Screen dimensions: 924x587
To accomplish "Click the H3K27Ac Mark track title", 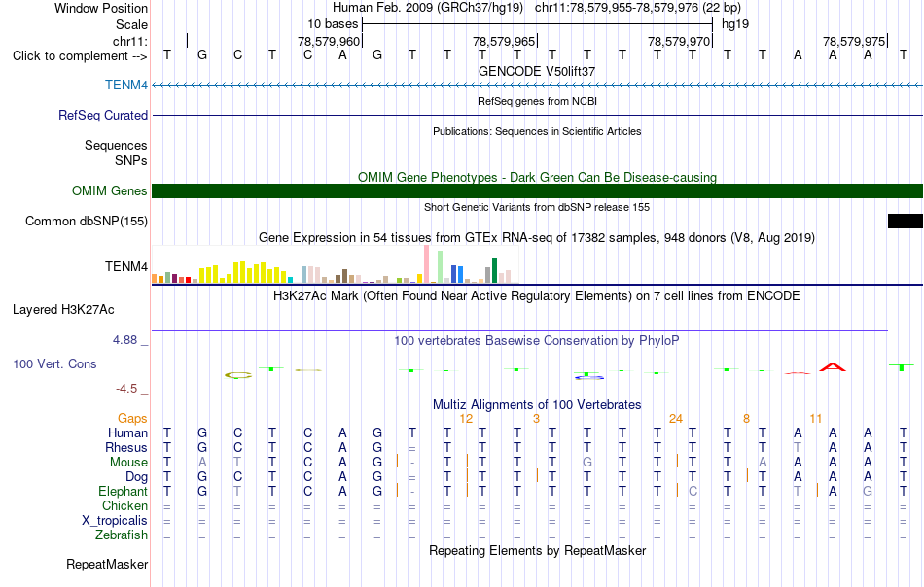I will click(x=537, y=295).
